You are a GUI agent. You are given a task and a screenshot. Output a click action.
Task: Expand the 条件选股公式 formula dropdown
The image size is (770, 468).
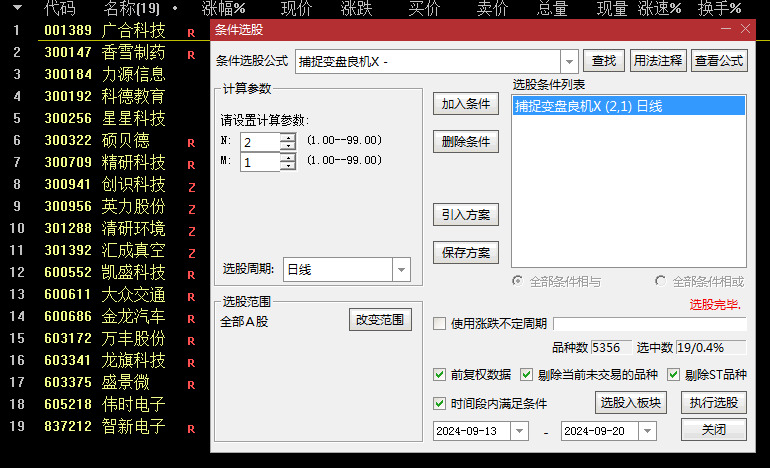point(569,62)
